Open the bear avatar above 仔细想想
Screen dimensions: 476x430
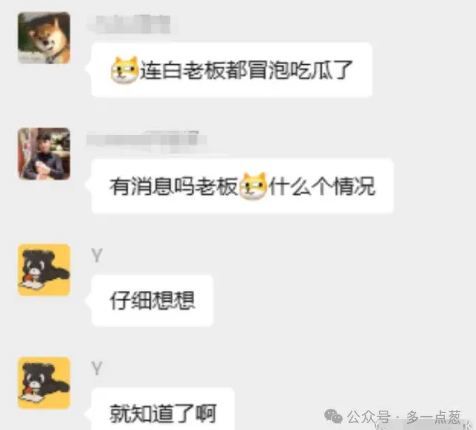click(44, 270)
